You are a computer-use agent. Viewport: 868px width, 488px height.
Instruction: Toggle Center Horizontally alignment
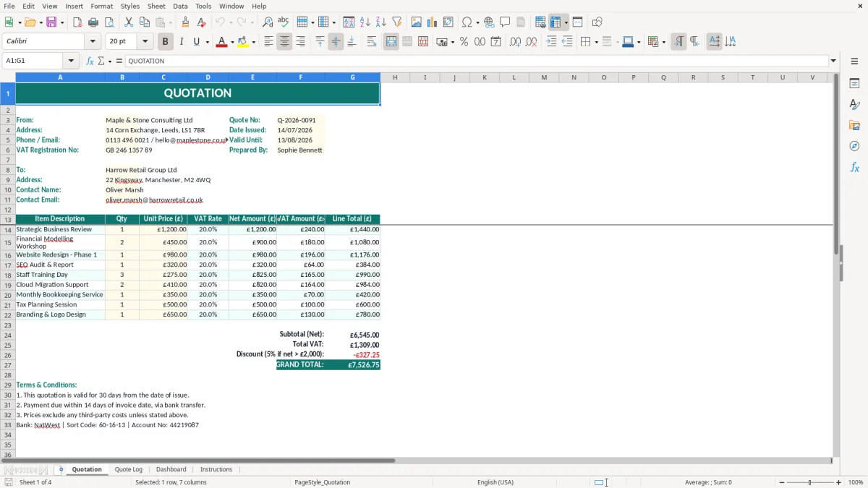[x=284, y=42]
